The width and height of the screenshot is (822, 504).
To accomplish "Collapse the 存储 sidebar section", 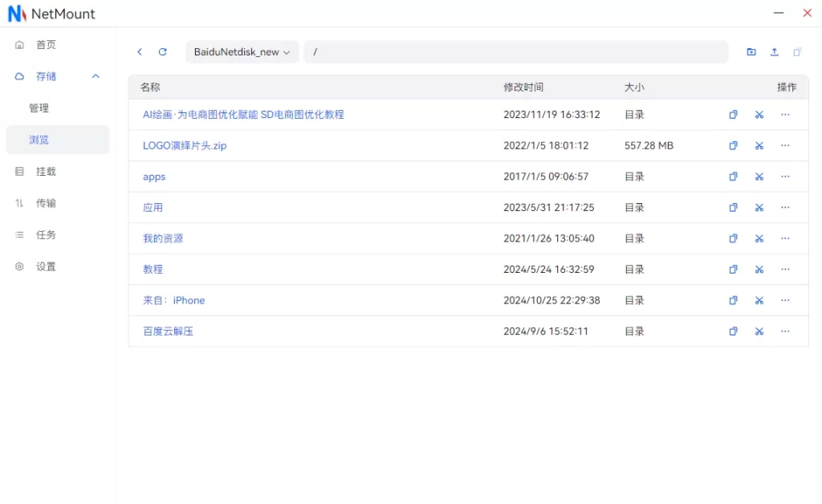I will point(96,76).
